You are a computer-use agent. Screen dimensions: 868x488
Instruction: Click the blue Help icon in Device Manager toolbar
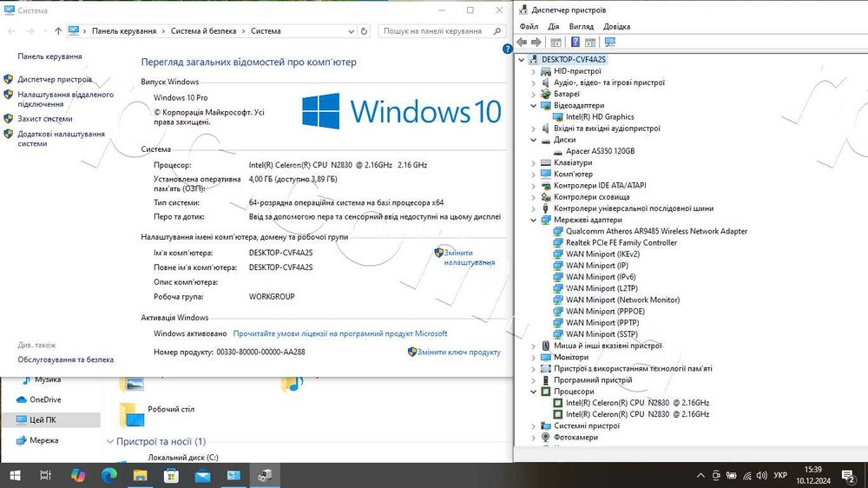(x=575, y=42)
